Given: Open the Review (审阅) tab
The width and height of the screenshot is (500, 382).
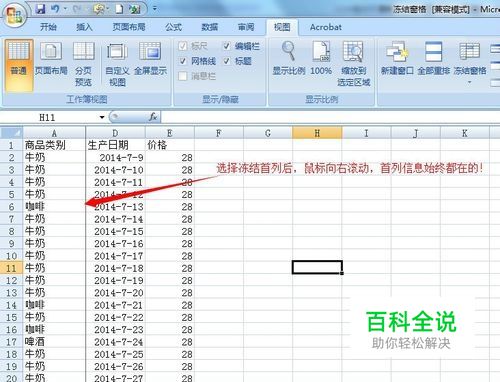Looking at the screenshot, I should tap(246, 27).
